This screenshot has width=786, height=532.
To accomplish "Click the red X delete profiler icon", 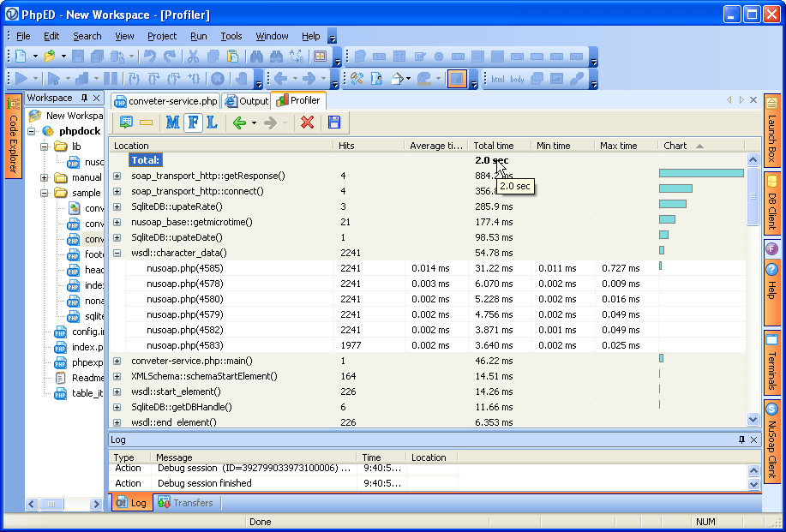I will 307,123.
